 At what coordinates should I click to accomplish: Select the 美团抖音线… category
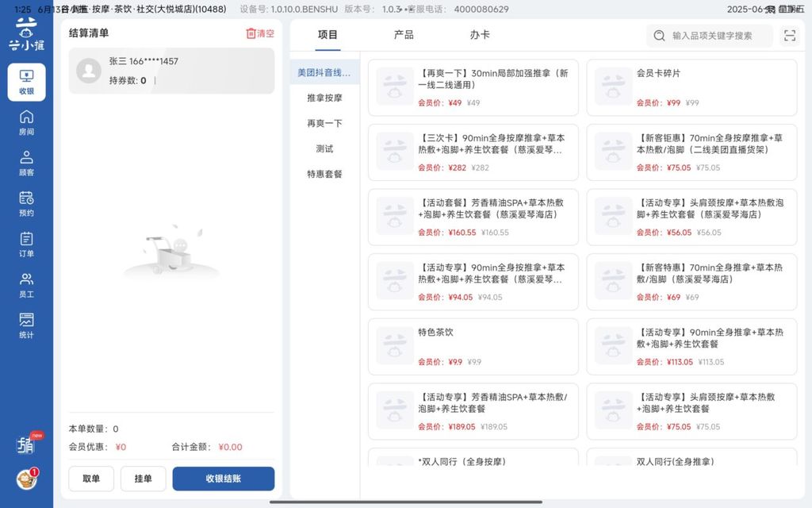(324, 72)
